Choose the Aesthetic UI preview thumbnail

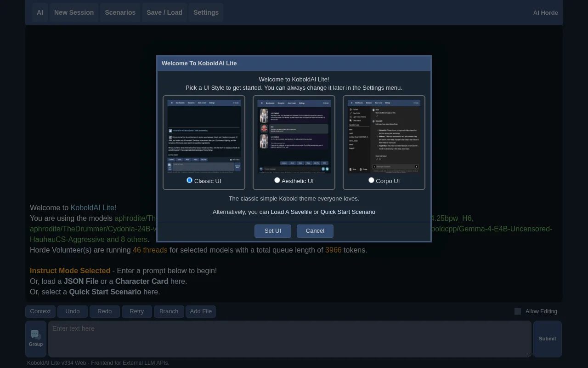pyautogui.click(x=294, y=137)
